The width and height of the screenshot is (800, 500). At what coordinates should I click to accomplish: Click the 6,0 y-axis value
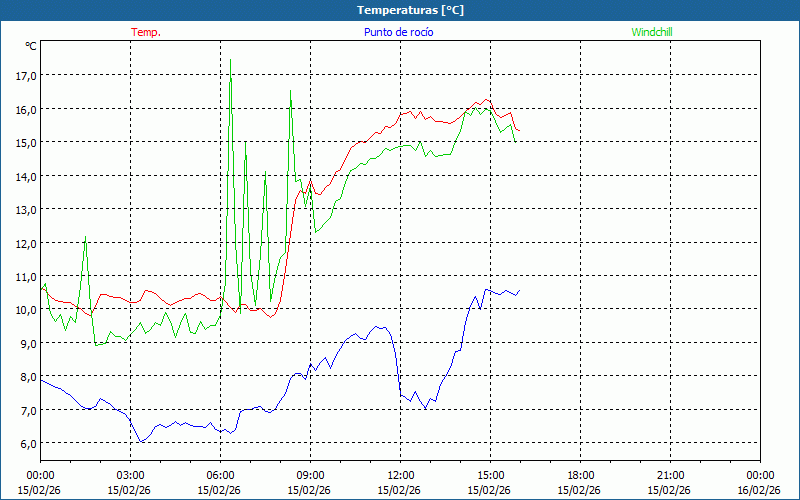point(29,443)
